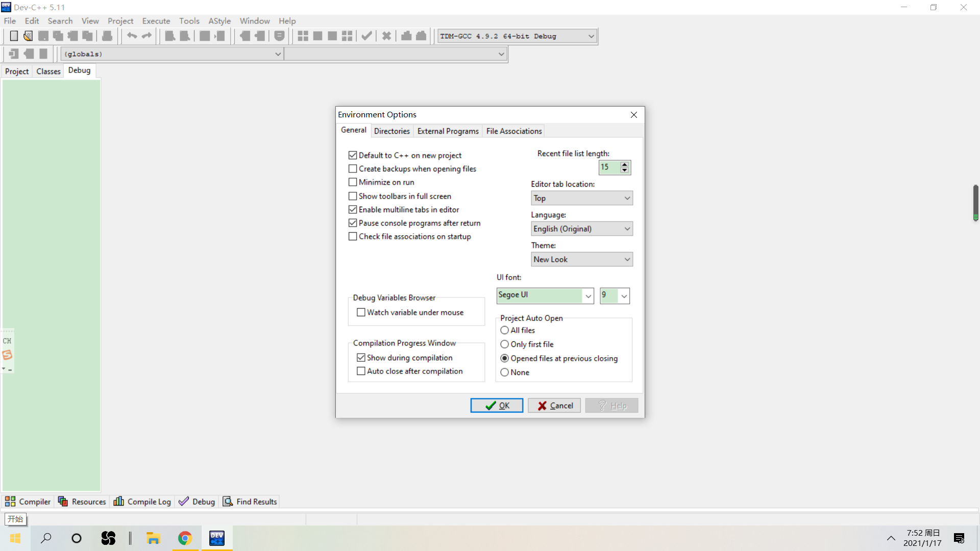Click the Cancel button

tap(554, 406)
